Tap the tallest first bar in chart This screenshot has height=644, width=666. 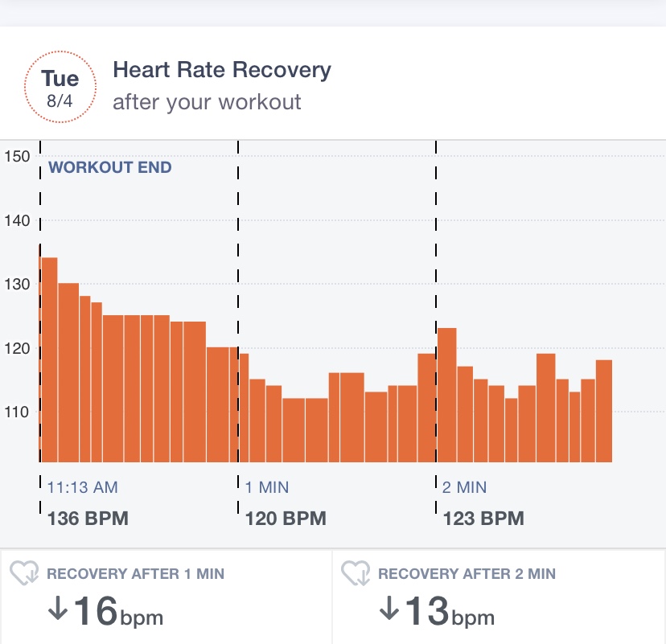click(x=49, y=360)
